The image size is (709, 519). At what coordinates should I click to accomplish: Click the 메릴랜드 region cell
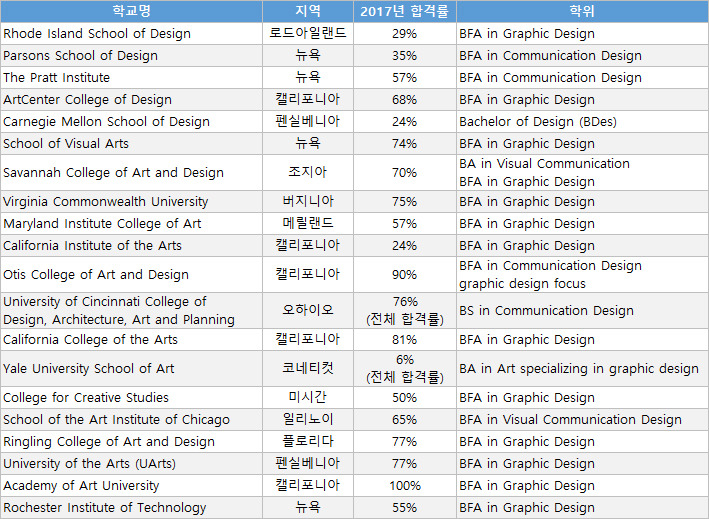307,224
